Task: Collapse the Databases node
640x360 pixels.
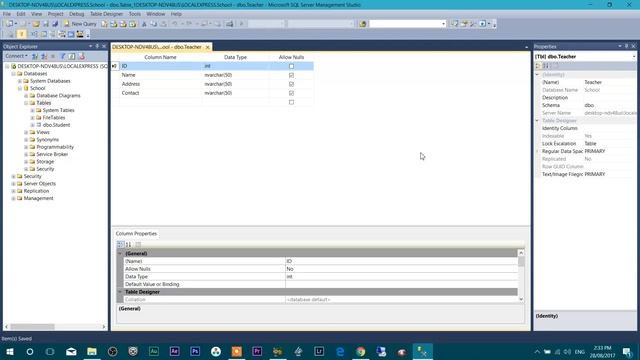Action: click(13, 73)
